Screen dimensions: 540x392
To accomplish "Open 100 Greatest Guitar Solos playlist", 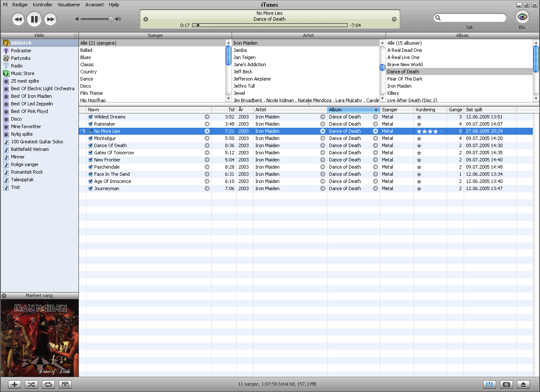I will click(x=37, y=142).
